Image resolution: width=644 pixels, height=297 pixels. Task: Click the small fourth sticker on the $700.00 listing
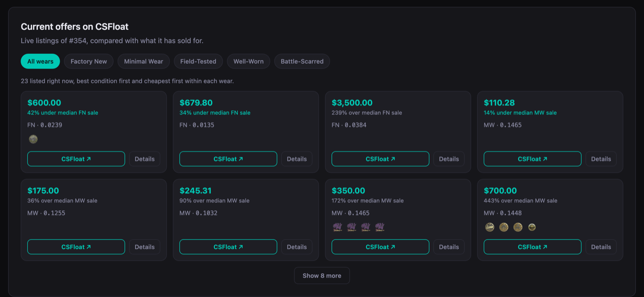tap(532, 227)
